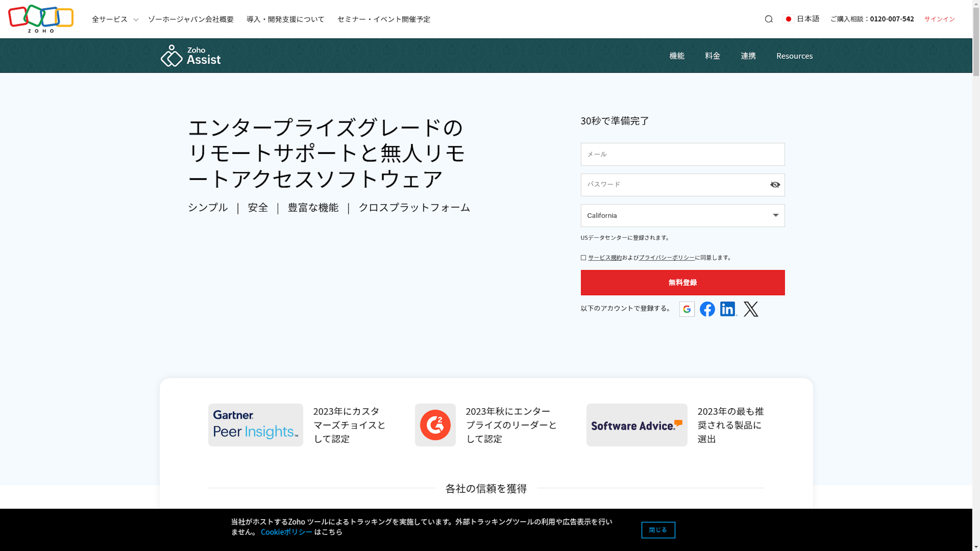Open 導入・開発支援について menu item
Screen dimensions: 980x551
click(x=285, y=19)
